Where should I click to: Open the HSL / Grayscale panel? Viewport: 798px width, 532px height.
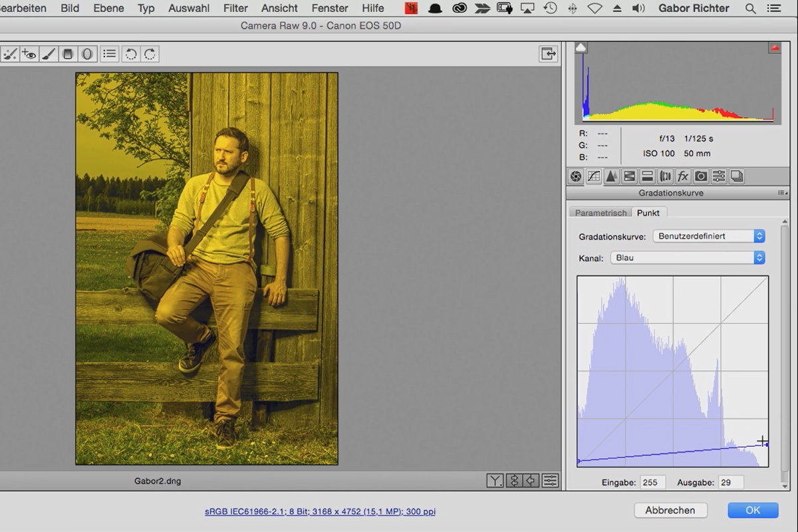[629, 176]
